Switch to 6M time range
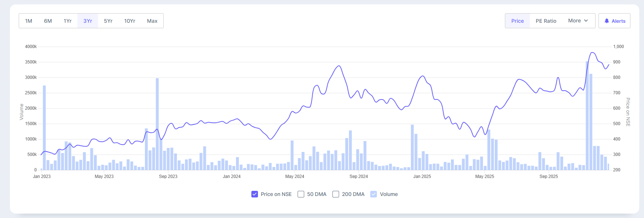Image resolution: width=644 pixels, height=218 pixels. coord(48,21)
